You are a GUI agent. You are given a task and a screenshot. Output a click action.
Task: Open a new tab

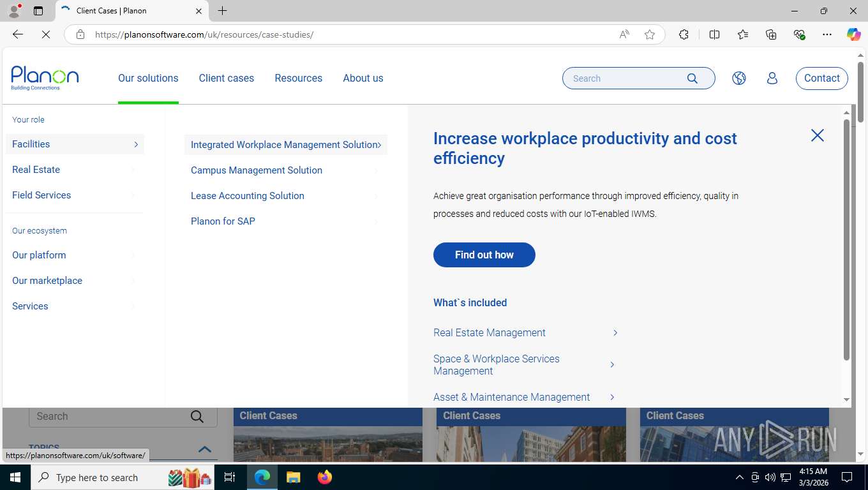pos(222,11)
